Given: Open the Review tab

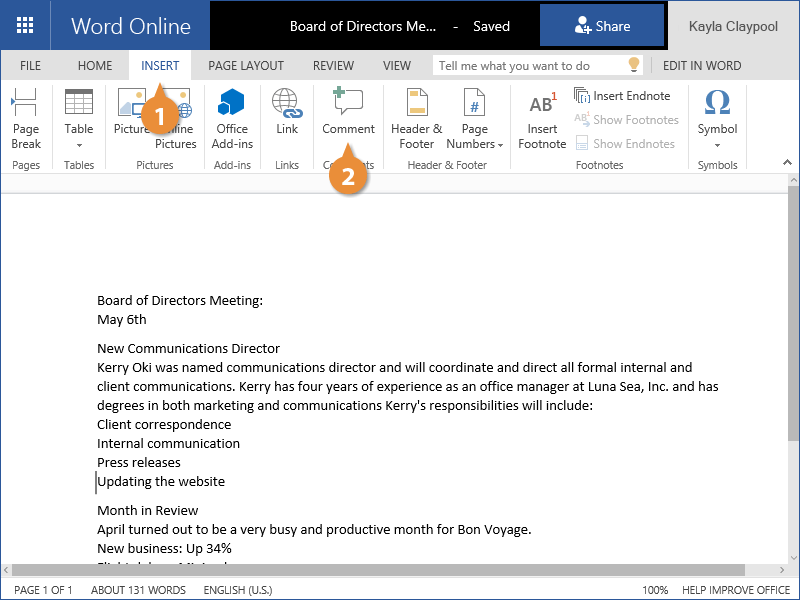Looking at the screenshot, I should pyautogui.click(x=333, y=66).
